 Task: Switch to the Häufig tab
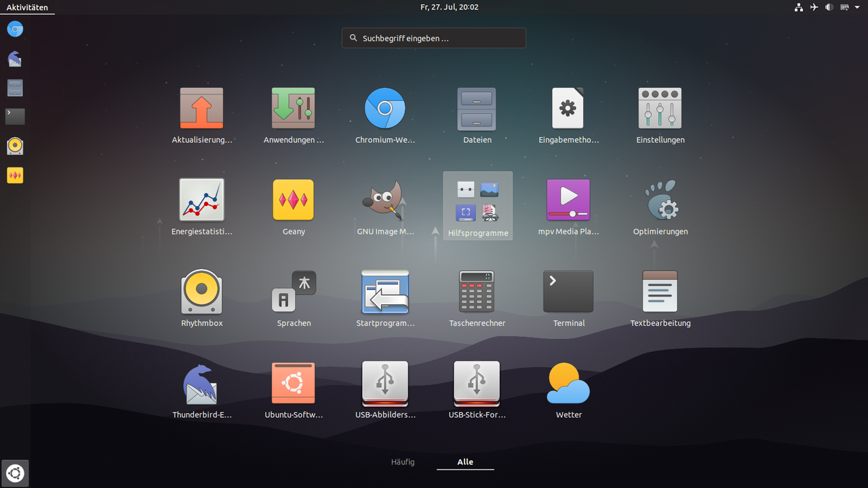pyautogui.click(x=403, y=462)
